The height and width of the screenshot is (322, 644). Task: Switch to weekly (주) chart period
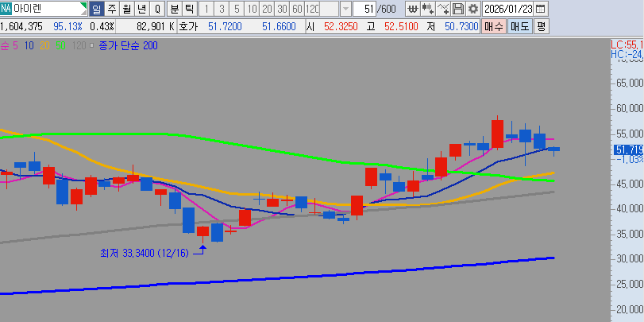pos(112,8)
